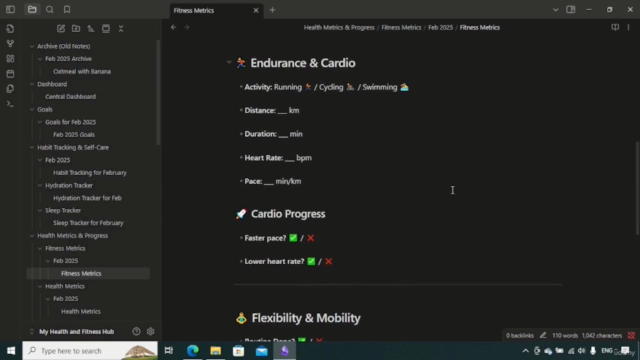Open Health Metrics note in tree
Image resolution: width=640 pixels, height=360 pixels.
click(81, 311)
